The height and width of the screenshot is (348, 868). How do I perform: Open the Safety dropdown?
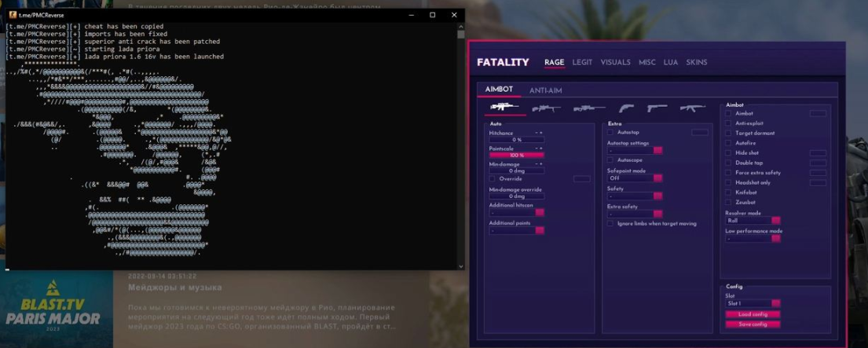pos(635,196)
